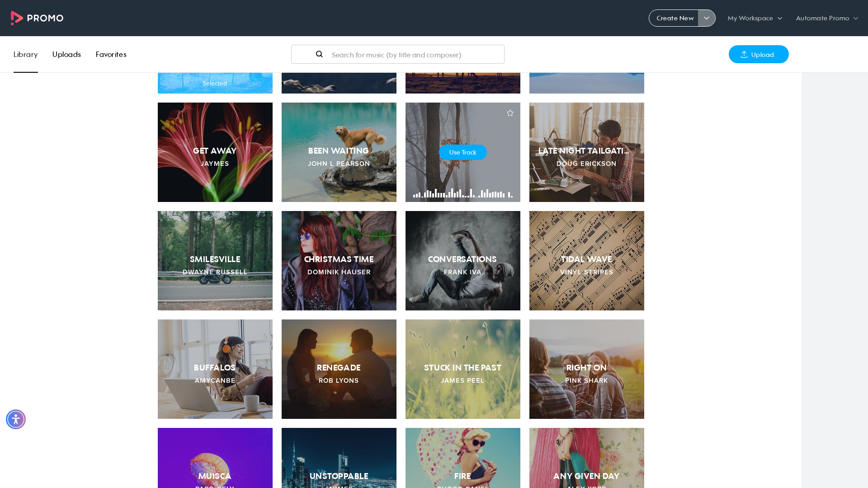Click the Upload button
Viewport: 868px width, 488px height.
coord(759,54)
